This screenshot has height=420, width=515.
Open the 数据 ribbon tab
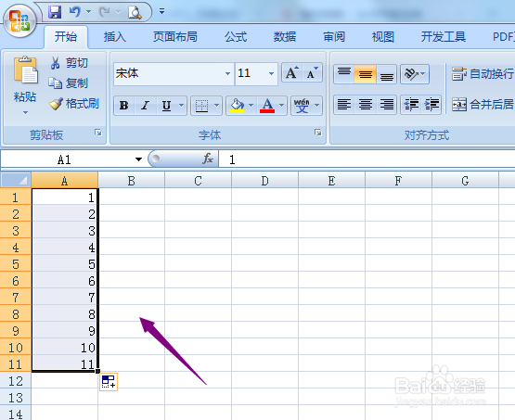[x=285, y=36]
